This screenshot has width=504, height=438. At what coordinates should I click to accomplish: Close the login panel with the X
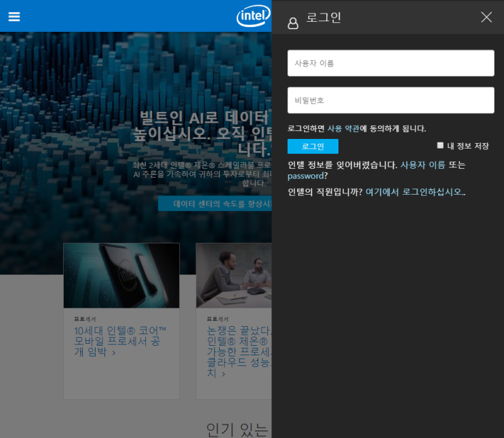click(x=486, y=17)
